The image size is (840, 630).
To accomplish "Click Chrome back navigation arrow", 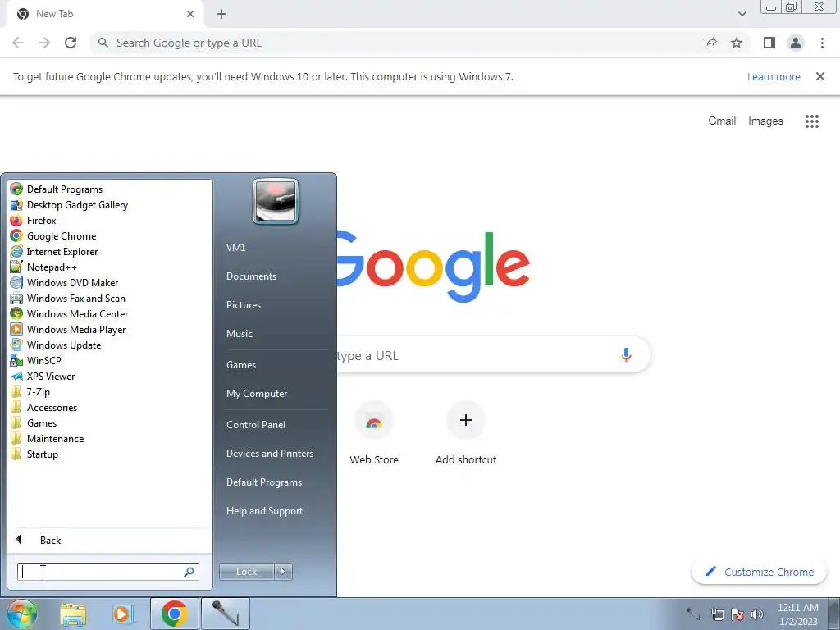I will [18, 43].
